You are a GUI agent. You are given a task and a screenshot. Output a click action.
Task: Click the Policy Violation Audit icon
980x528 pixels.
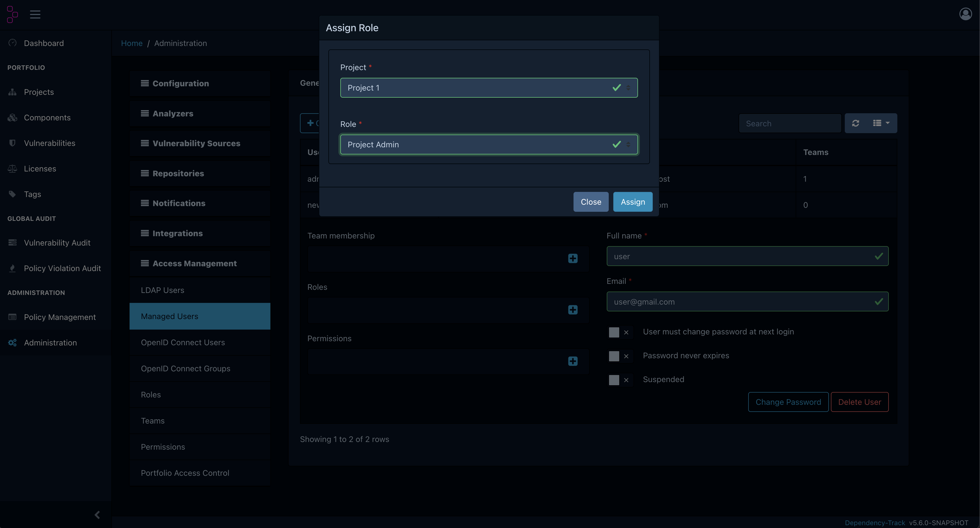pos(12,268)
